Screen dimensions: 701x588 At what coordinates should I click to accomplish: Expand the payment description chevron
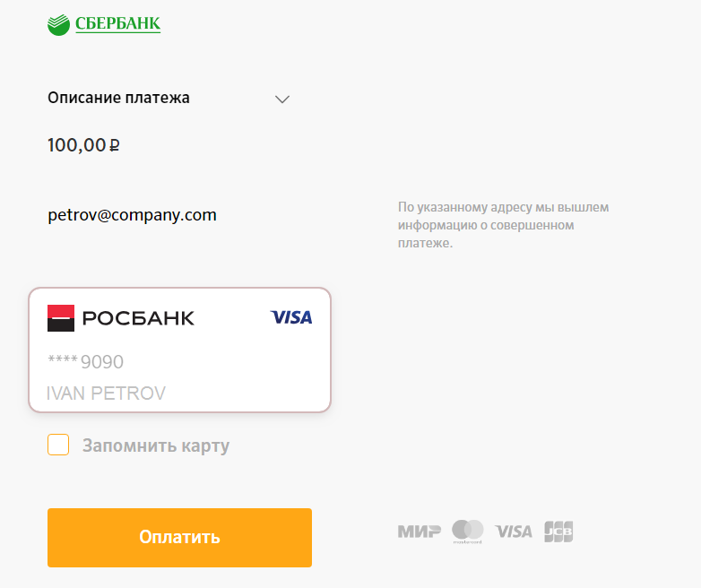[x=282, y=99]
